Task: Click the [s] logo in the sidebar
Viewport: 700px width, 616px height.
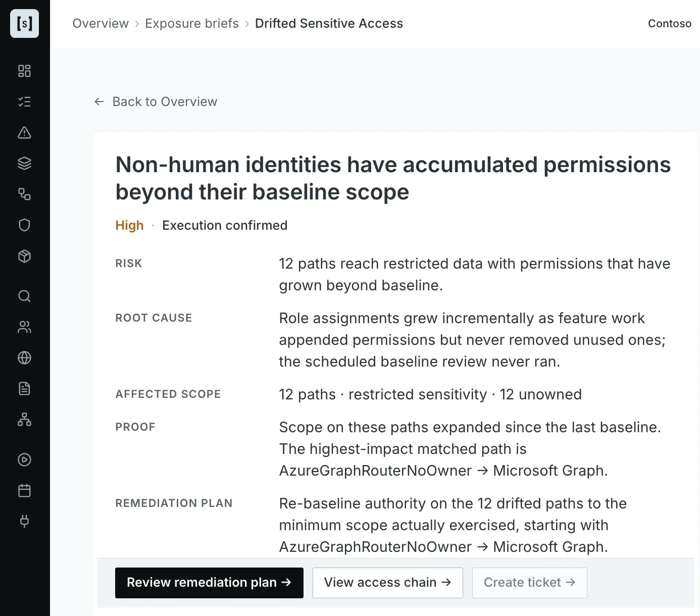Action: pos(24,23)
